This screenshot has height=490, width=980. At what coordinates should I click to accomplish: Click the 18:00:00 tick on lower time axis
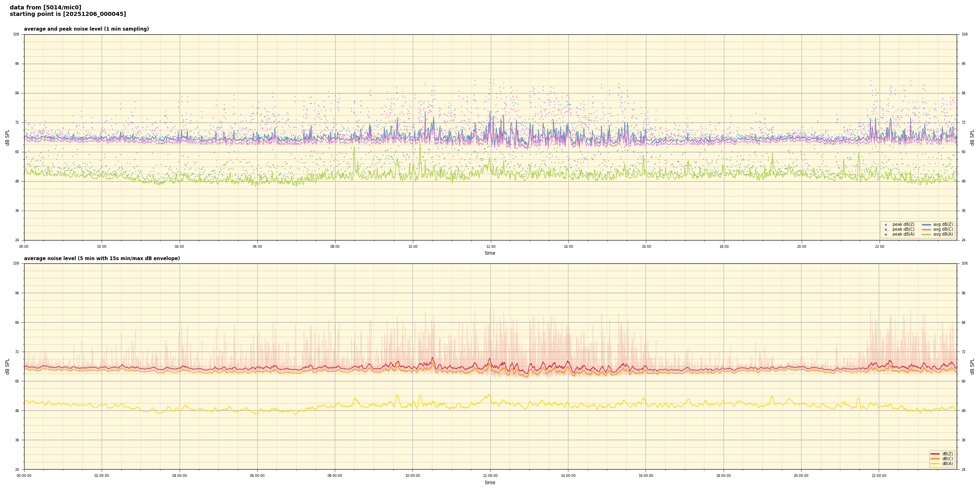[724, 476]
